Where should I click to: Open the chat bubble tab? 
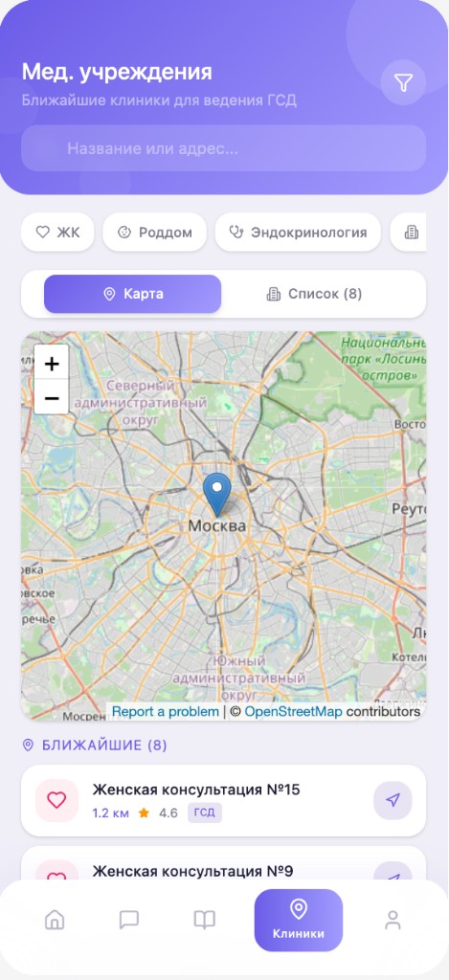click(x=129, y=920)
